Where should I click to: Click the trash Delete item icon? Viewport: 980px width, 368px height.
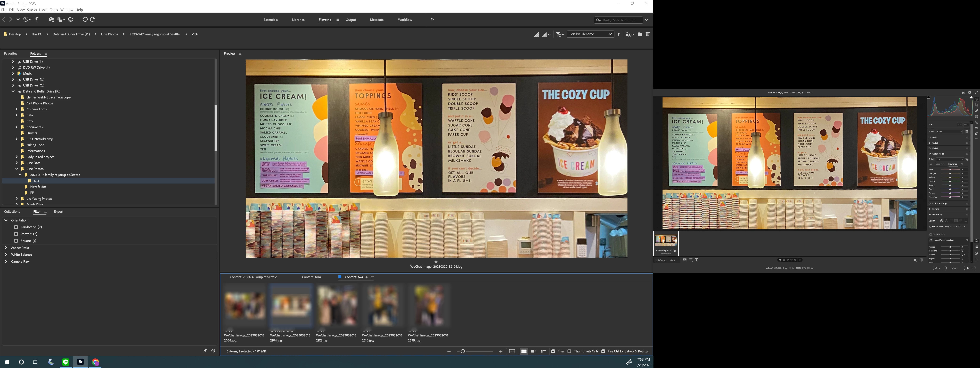[x=648, y=34]
